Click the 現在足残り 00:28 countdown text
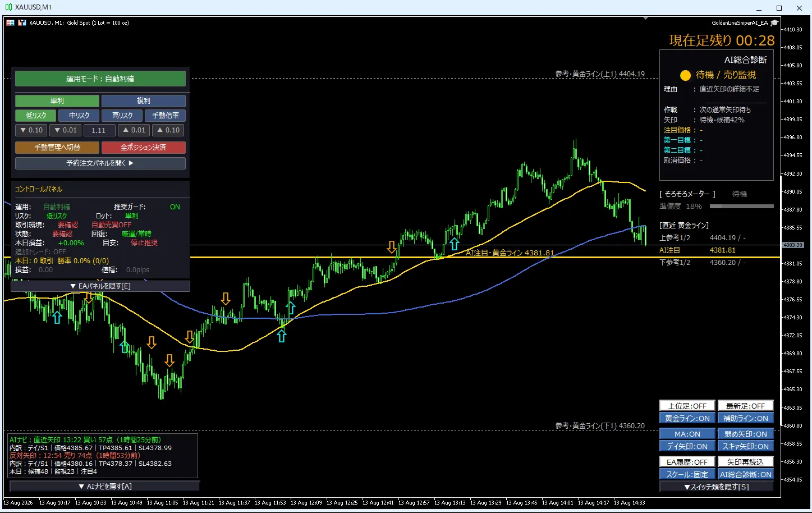 pos(722,40)
